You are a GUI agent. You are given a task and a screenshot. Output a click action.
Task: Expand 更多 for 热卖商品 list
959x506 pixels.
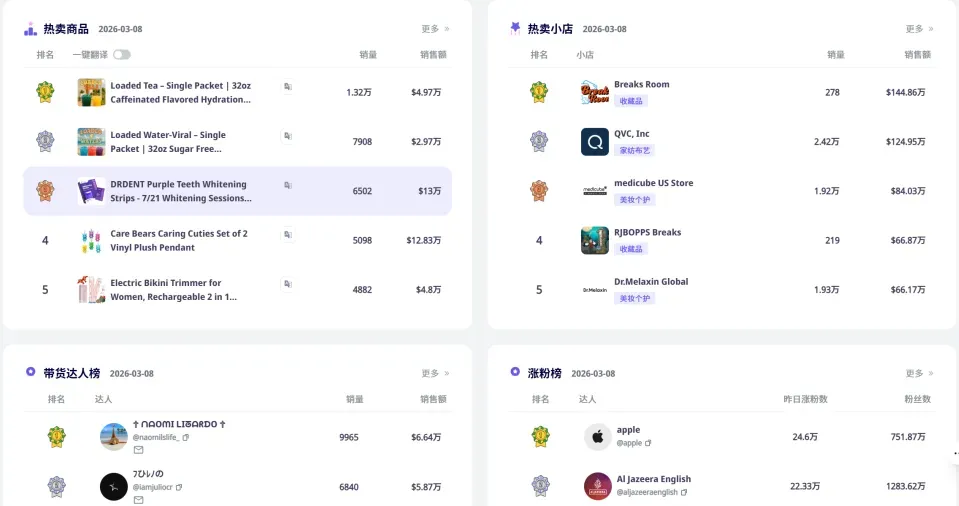point(435,29)
